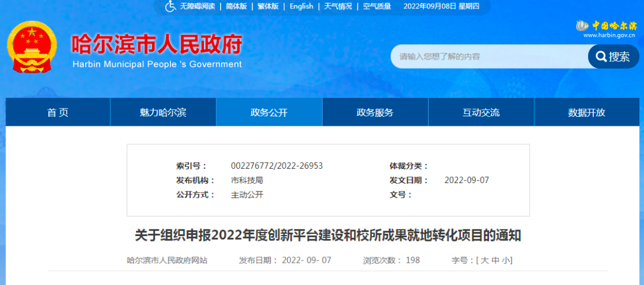Open the 魅力哈尔滨 navigation tab
The image size is (644, 285).
click(x=163, y=113)
